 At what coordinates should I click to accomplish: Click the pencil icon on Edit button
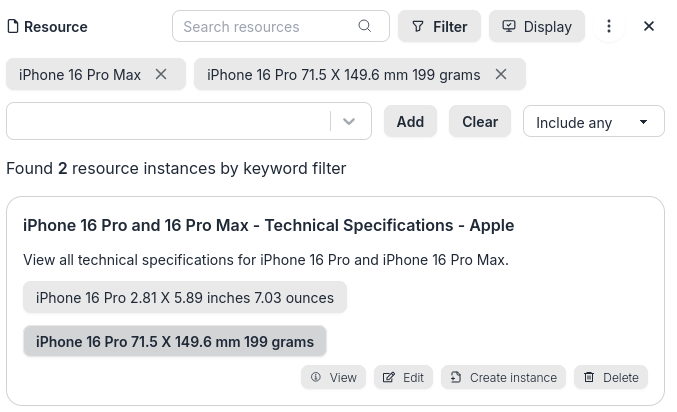pyautogui.click(x=389, y=378)
